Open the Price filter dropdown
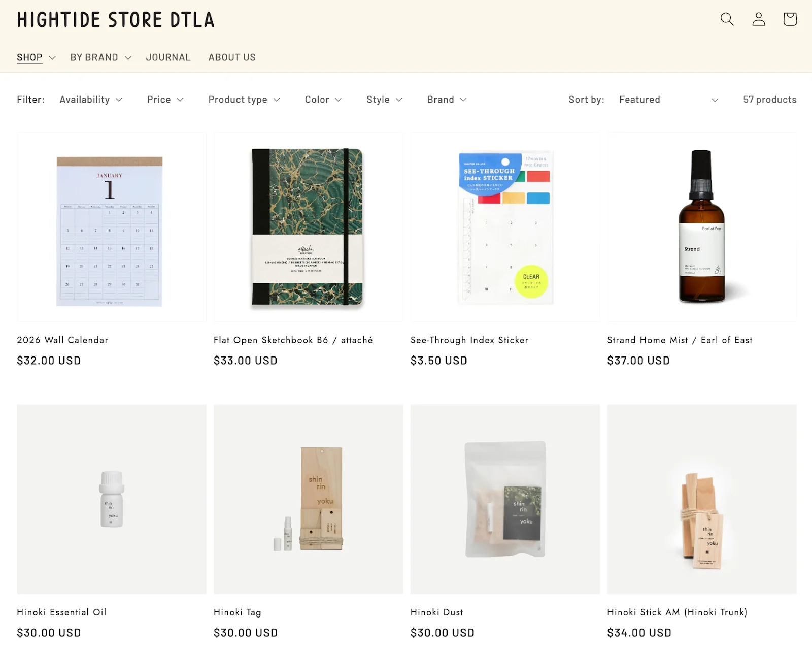The image size is (812, 650). [x=165, y=100]
